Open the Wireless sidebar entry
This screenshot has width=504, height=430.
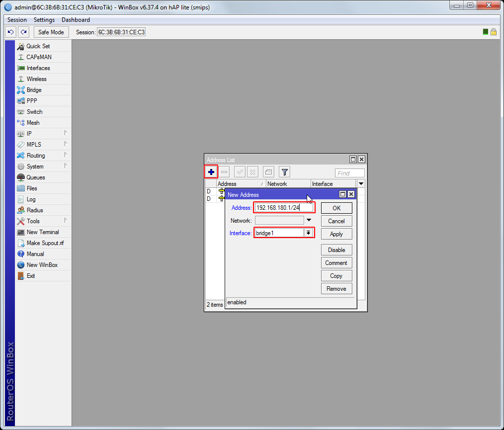click(36, 79)
